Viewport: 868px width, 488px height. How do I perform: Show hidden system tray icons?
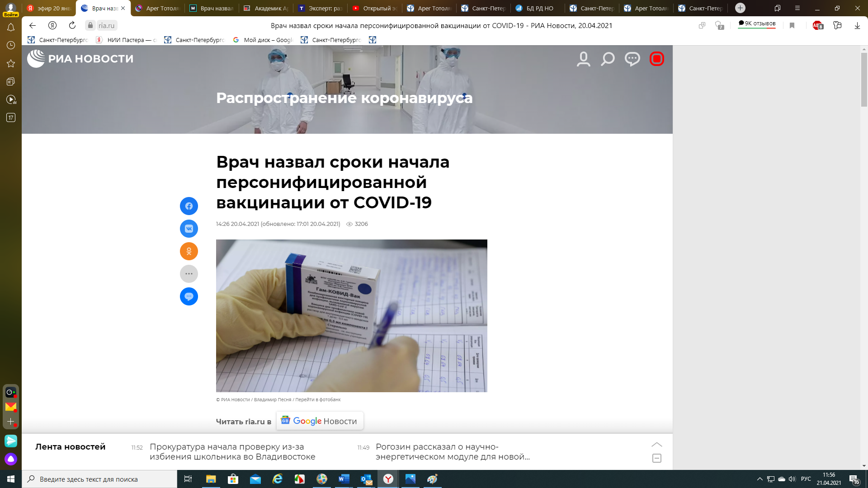759,479
